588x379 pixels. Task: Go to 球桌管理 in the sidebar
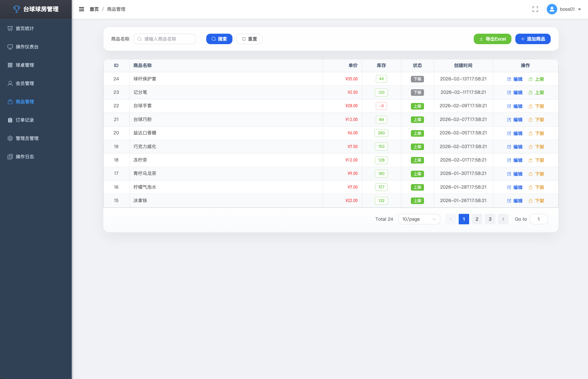(x=36, y=65)
